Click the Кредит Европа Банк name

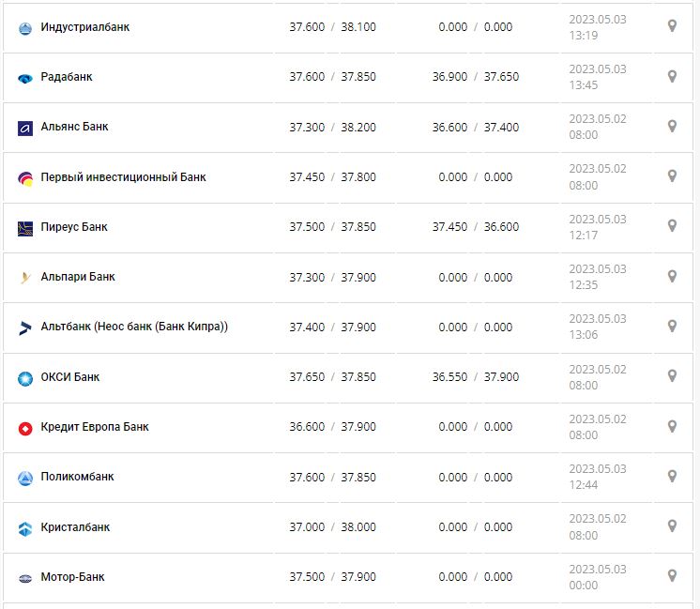point(95,427)
